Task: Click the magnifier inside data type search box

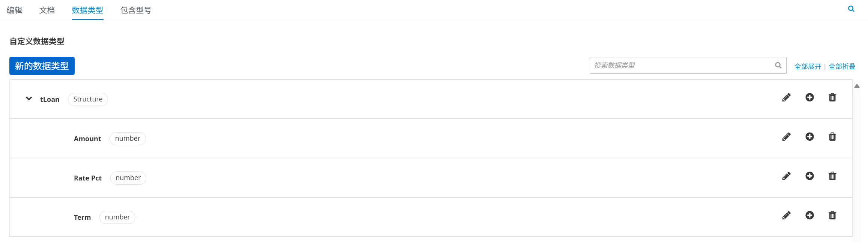Action: pyautogui.click(x=778, y=65)
